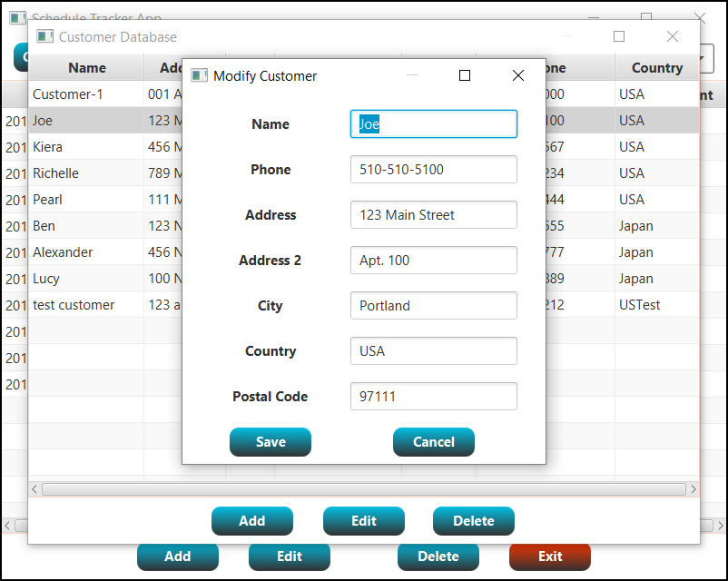Close the Schedule Tracker App window
The width and height of the screenshot is (728, 581).
(700, 17)
